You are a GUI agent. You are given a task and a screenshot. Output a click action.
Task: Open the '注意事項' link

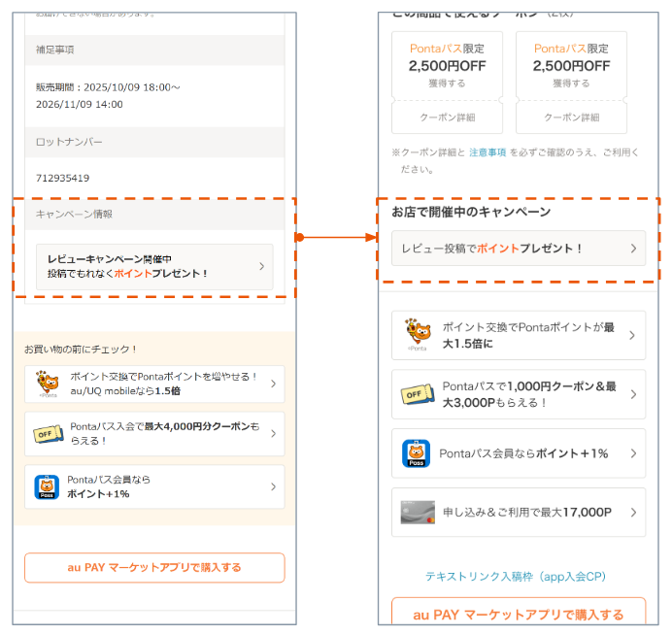(x=487, y=152)
